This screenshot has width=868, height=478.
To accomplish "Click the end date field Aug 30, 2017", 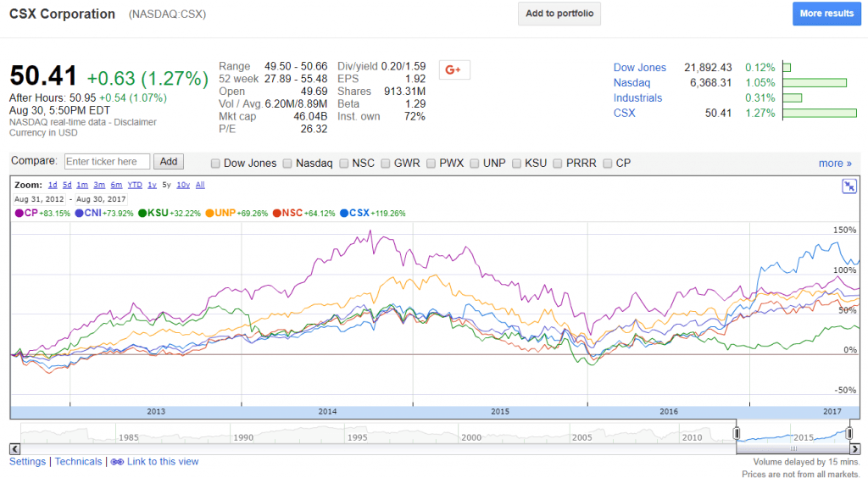I will 101,199.
